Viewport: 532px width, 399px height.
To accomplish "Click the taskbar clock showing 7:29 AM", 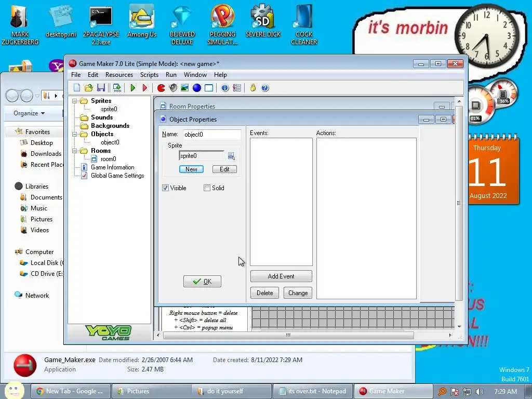I will tap(505, 392).
